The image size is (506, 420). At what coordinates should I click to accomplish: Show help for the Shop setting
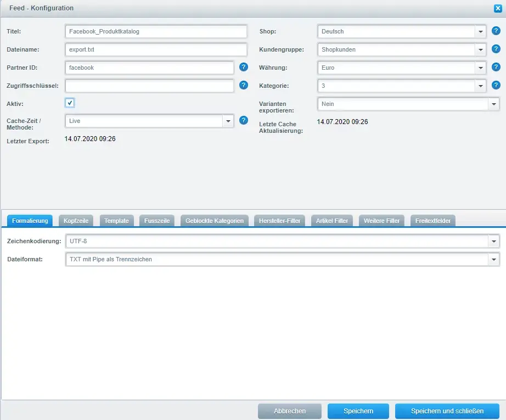(496, 31)
